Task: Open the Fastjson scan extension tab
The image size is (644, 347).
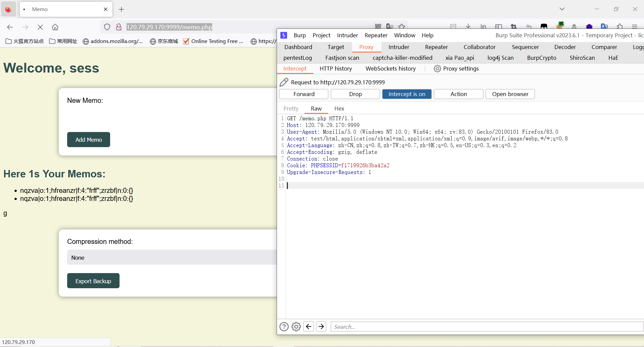Action: pos(342,58)
